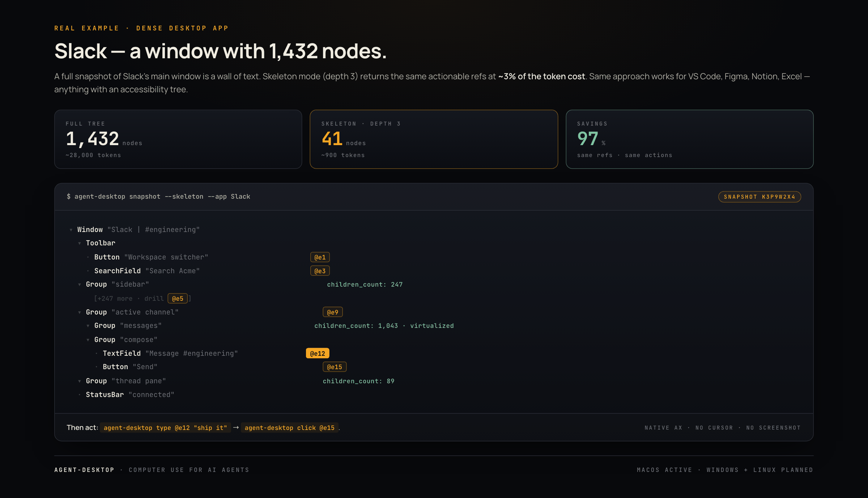Click the snapshot --skeleton command line
Screen dimensions: 868x498
coord(158,197)
